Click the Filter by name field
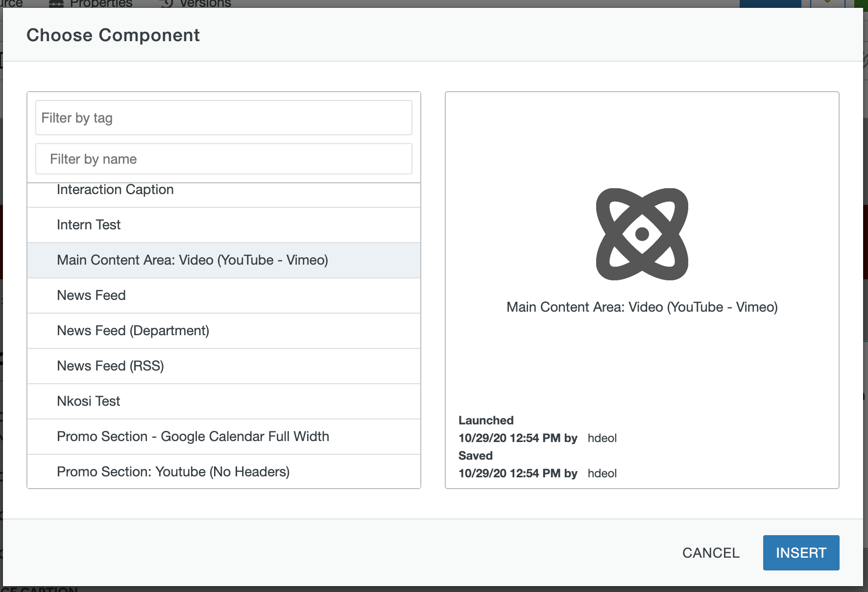Image resolution: width=868 pixels, height=592 pixels. pos(223,158)
